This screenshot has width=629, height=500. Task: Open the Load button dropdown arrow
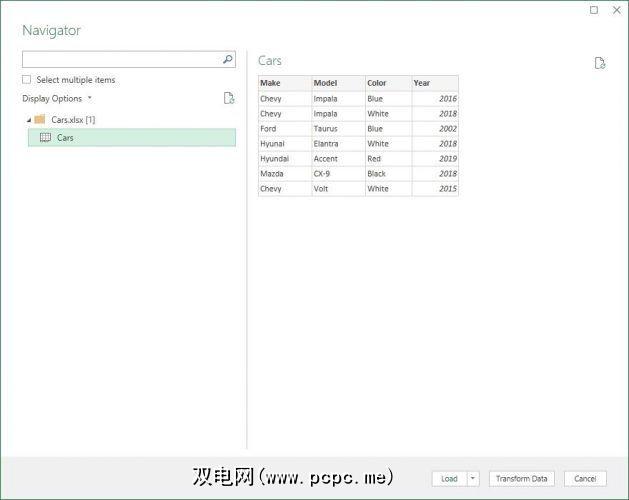click(x=473, y=478)
